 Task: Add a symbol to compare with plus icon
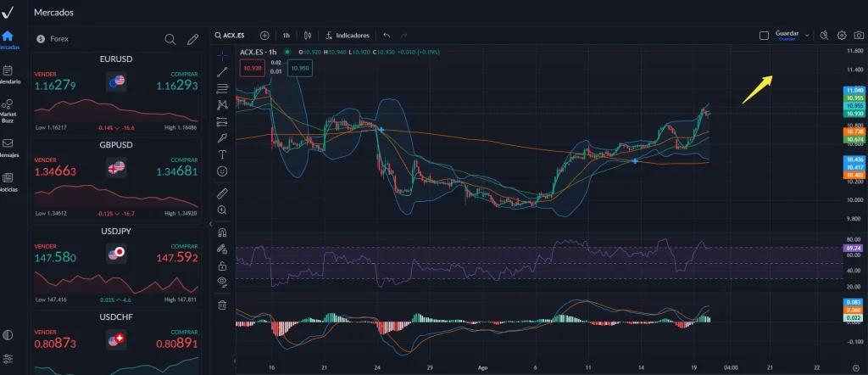click(264, 36)
